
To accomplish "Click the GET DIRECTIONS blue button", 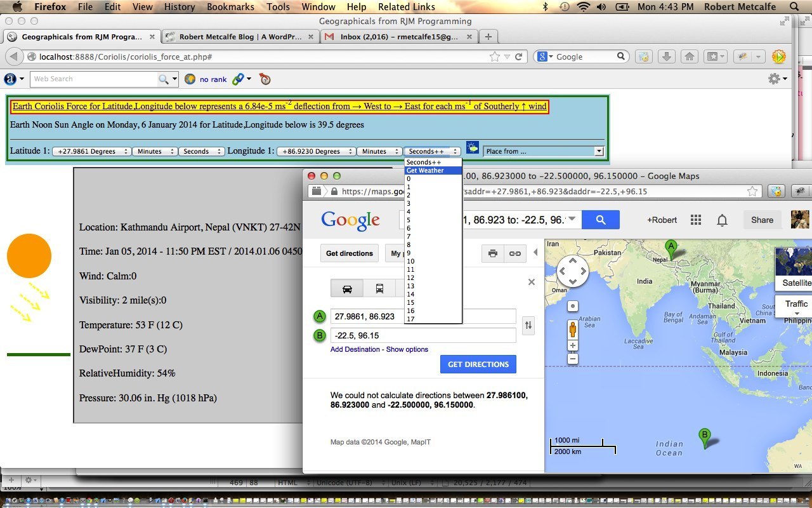I will [x=478, y=364].
